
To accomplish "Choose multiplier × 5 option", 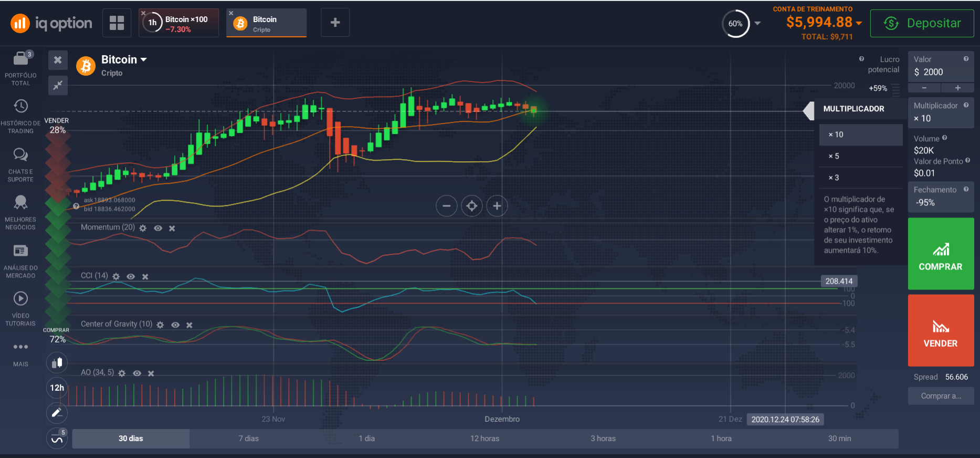I will point(861,156).
